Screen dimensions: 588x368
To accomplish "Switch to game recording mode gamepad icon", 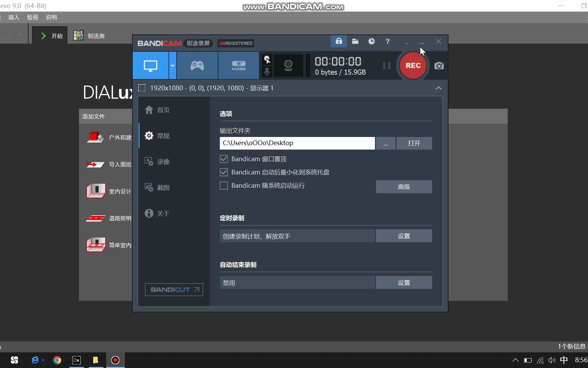I will coord(197,65).
